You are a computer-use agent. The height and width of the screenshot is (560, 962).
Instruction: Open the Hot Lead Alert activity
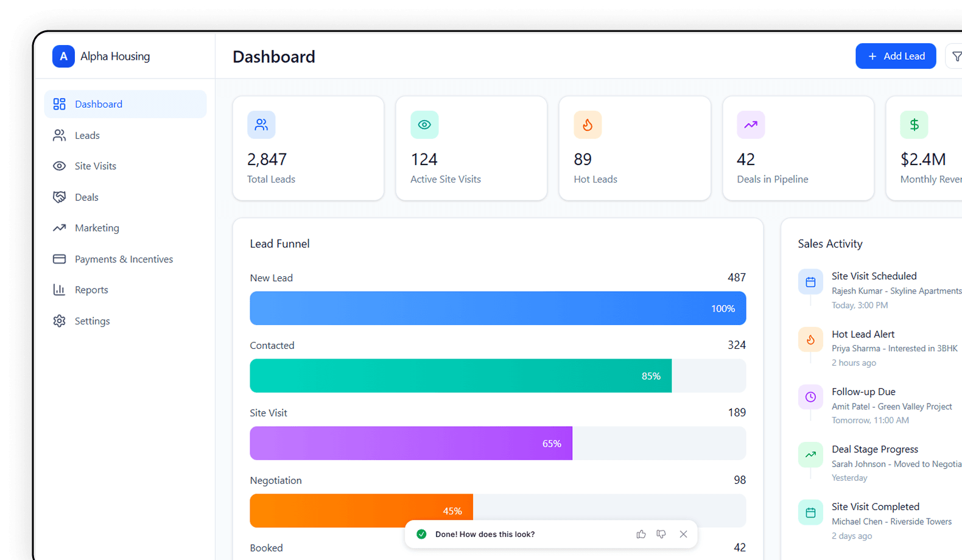click(880, 348)
